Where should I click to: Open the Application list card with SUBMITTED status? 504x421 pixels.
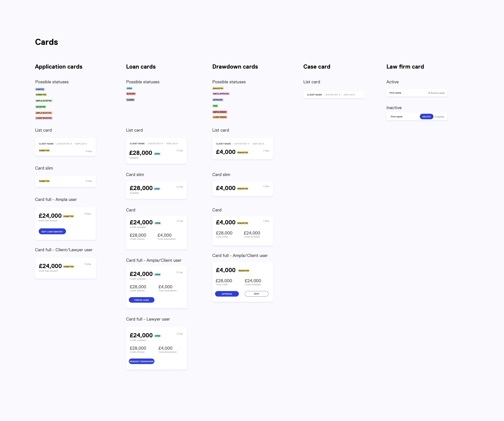65,147
